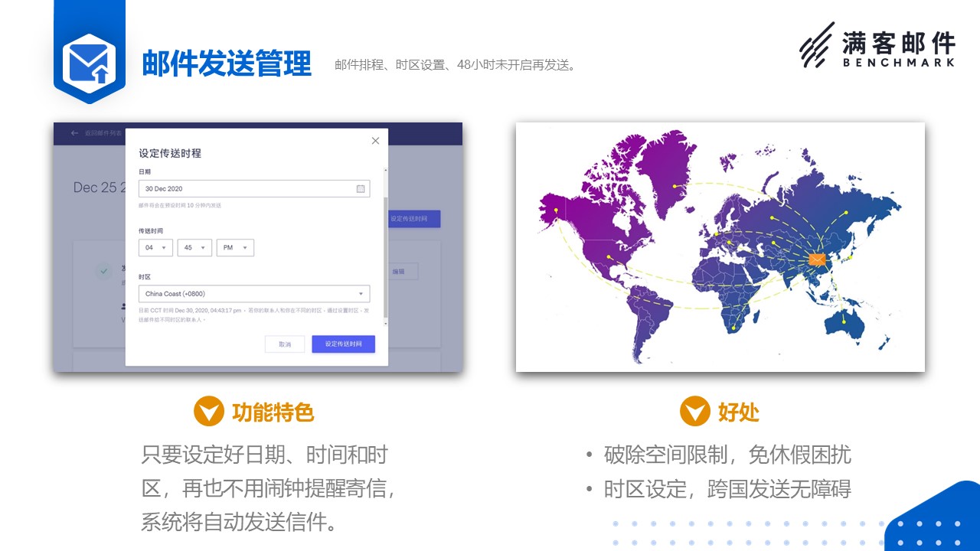Open the minutes dropdown showing 45

[194, 247]
